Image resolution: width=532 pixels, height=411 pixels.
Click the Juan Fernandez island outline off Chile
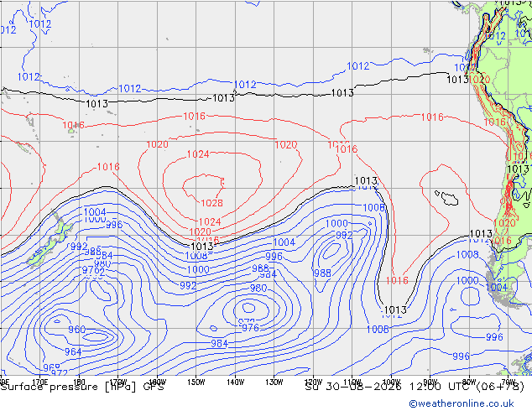click(x=450, y=199)
